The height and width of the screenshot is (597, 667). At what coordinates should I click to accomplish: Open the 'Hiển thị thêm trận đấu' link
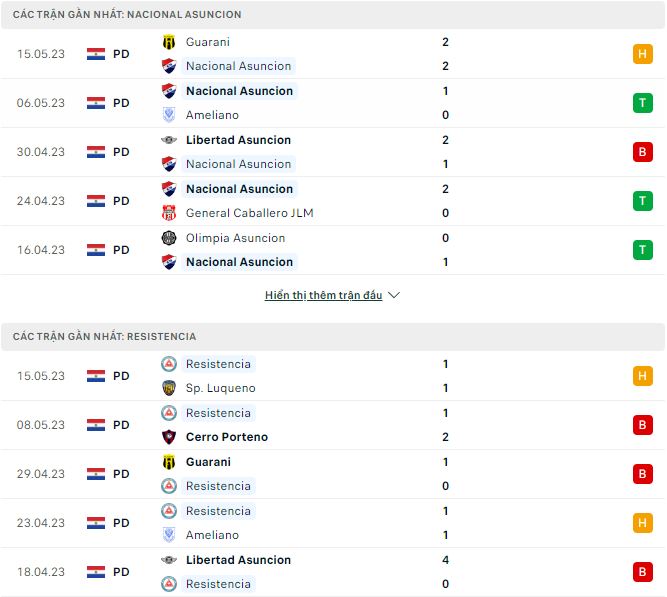pos(323,296)
